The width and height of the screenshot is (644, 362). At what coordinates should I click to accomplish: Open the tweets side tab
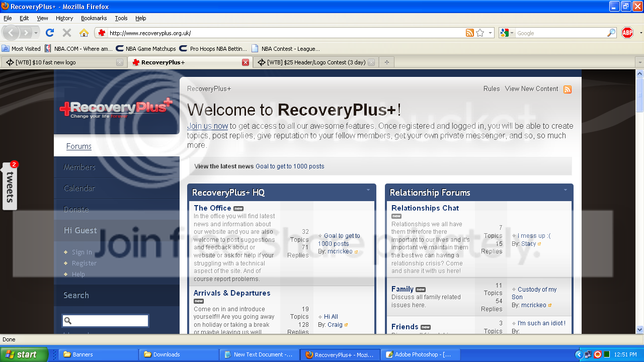[x=10, y=186]
